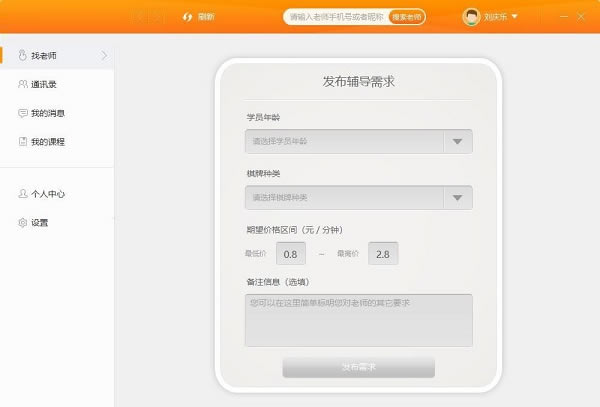Expand the chevron on 找老师 item

click(x=104, y=55)
